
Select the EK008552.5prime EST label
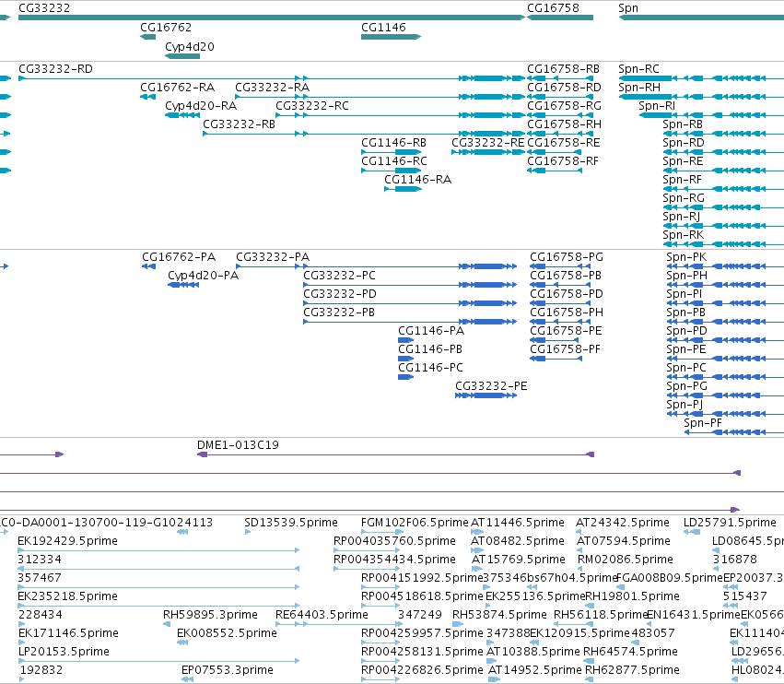[227, 633]
